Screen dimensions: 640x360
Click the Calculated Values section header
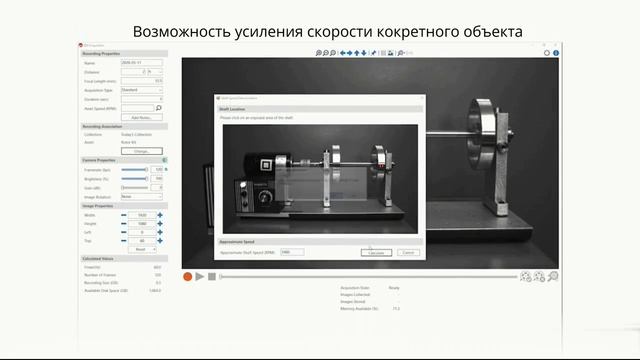tap(124, 259)
